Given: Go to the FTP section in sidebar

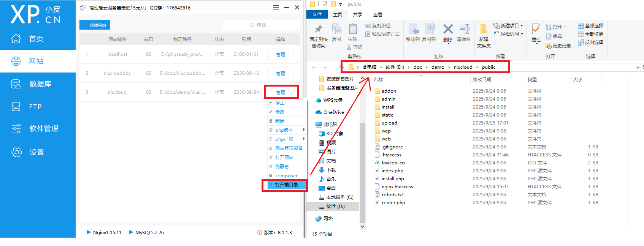Looking at the screenshot, I should pos(38,107).
